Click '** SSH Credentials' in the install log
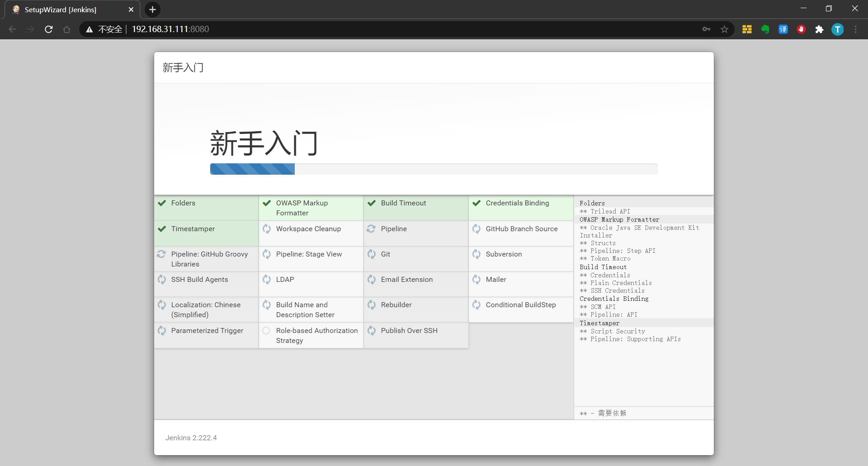868x466 pixels. [x=612, y=290]
